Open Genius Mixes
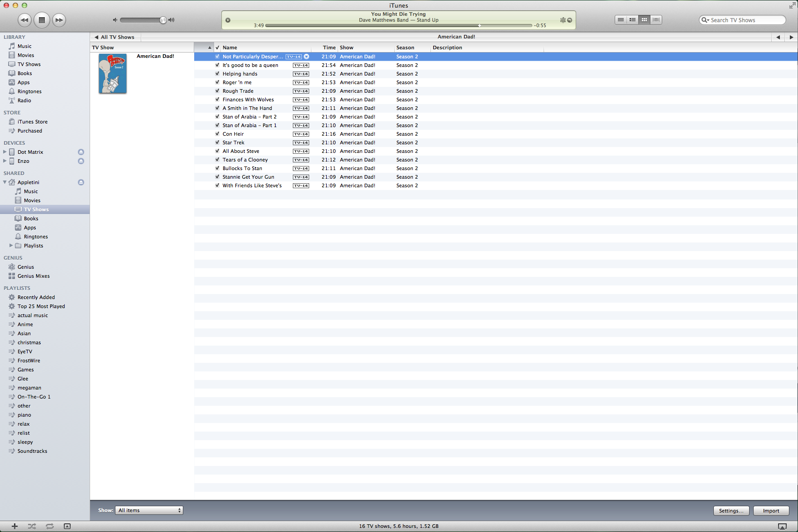 [33, 276]
